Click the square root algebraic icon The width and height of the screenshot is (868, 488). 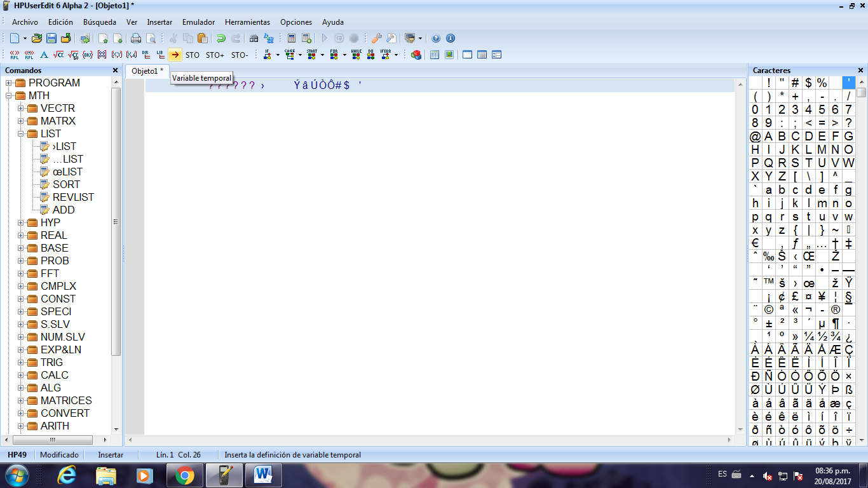click(58, 55)
